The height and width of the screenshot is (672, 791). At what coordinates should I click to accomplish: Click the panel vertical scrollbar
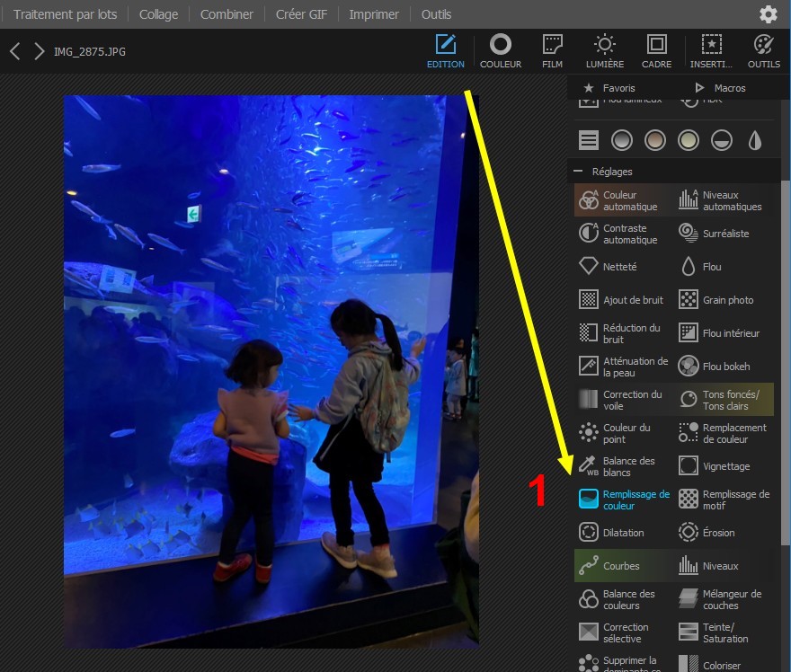point(786,363)
